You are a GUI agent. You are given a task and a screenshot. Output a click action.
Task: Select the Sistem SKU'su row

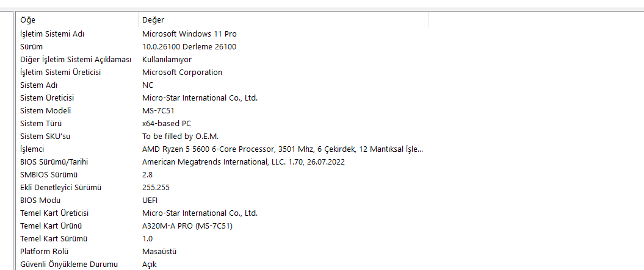45,136
